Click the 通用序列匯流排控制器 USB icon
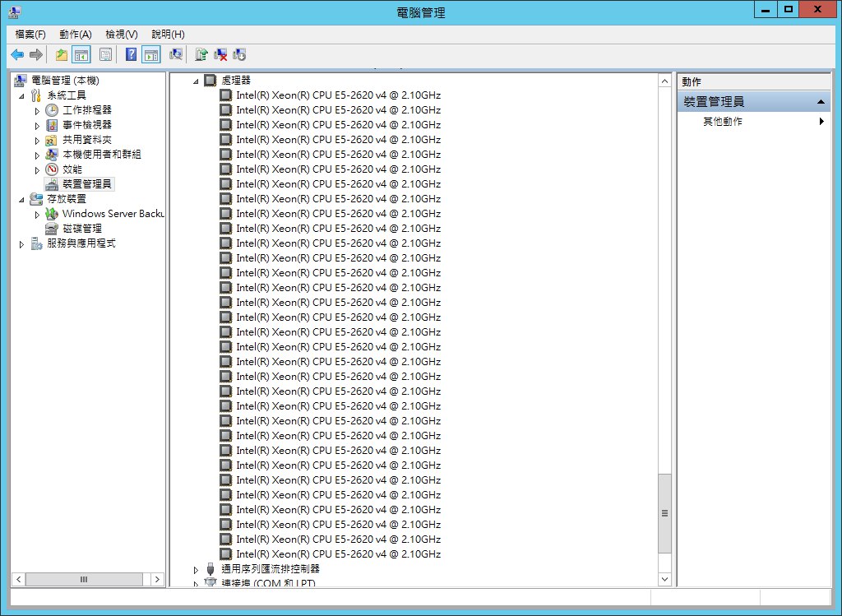Screen dimensions: 842x616 [x=210, y=569]
